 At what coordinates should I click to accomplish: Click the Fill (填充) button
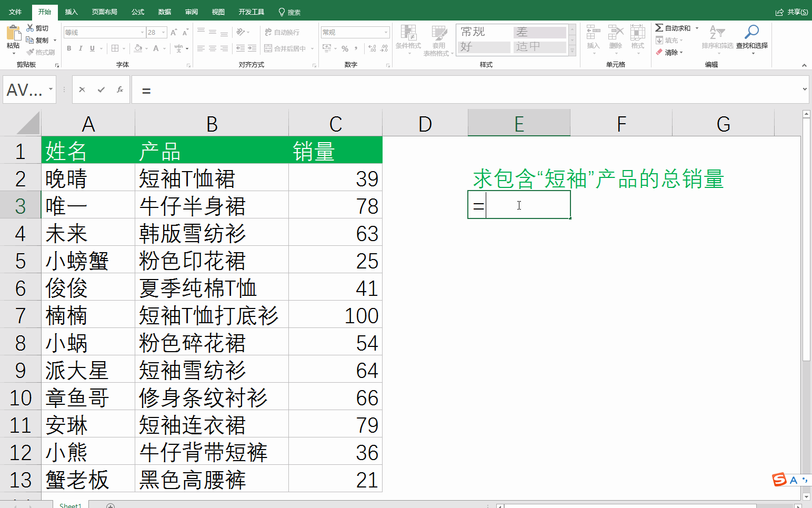669,40
